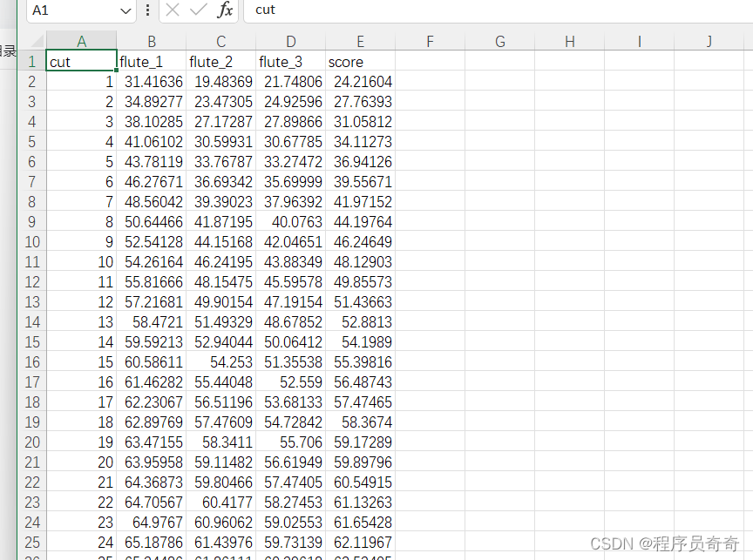Select cell with value 19.48369
The width and height of the screenshot is (753, 560).
tap(220, 81)
